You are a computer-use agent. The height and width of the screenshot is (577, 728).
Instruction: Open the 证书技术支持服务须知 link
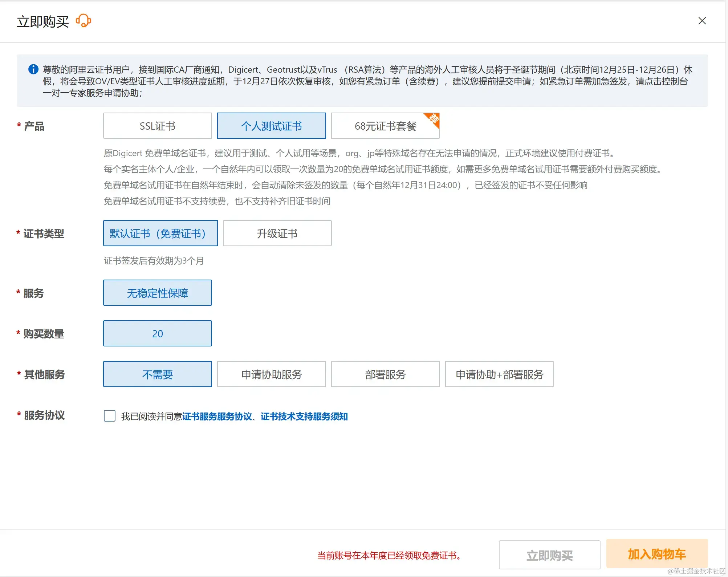304,417
